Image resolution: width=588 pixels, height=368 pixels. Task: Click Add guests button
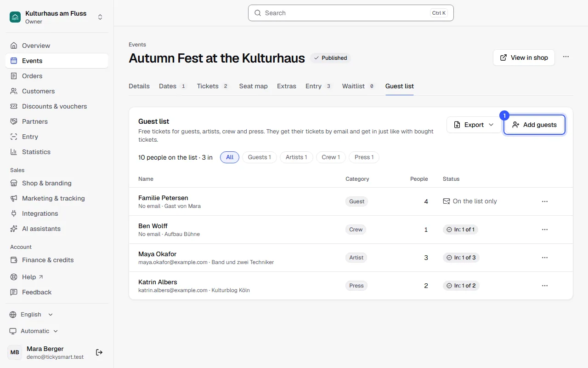coord(534,125)
